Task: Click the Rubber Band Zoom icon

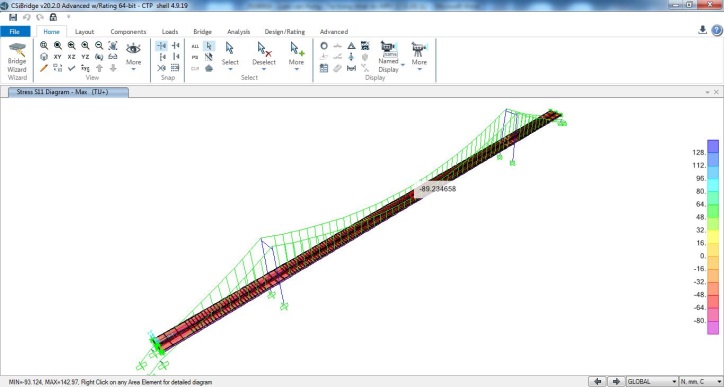Action: tap(44, 45)
